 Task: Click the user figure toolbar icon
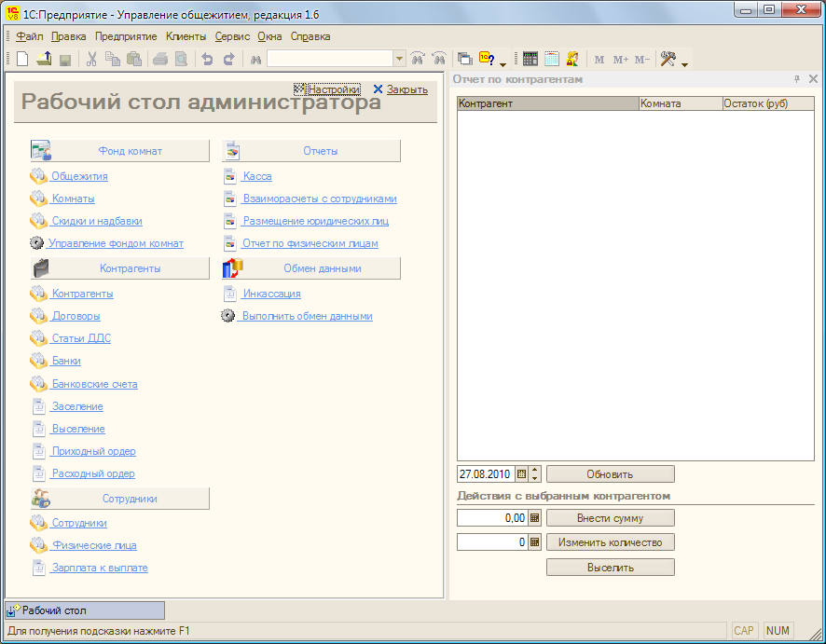(572, 59)
